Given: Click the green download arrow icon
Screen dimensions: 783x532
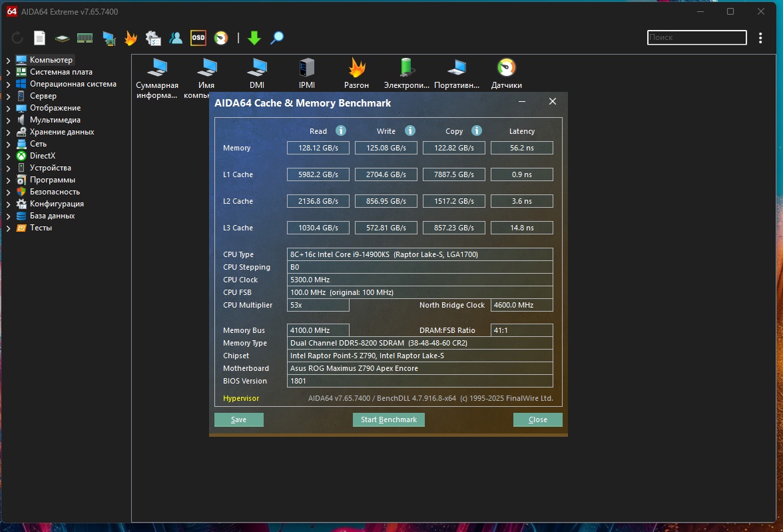Looking at the screenshot, I should (254, 38).
